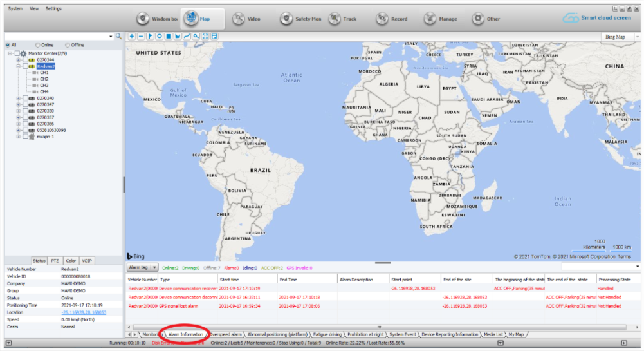Click the map zoom-out minus tool
The height and width of the screenshot is (351, 644).
pyautogui.click(x=141, y=37)
